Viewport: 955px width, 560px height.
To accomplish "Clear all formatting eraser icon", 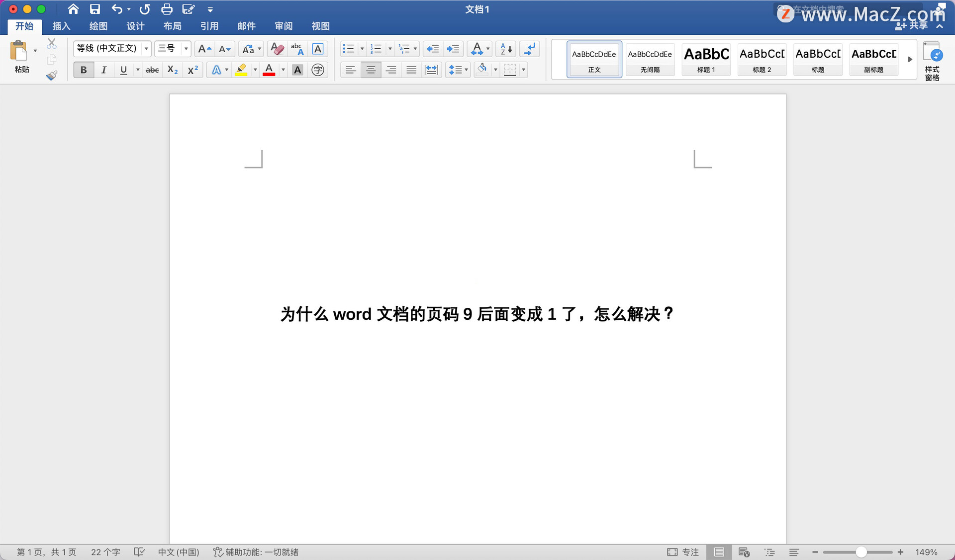I will pos(277,49).
